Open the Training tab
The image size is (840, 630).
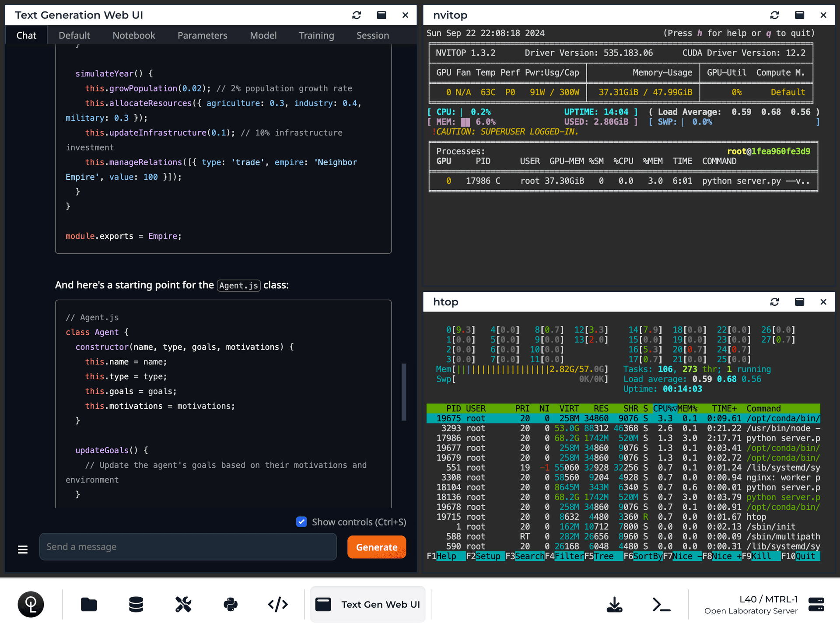pyautogui.click(x=316, y=35)
